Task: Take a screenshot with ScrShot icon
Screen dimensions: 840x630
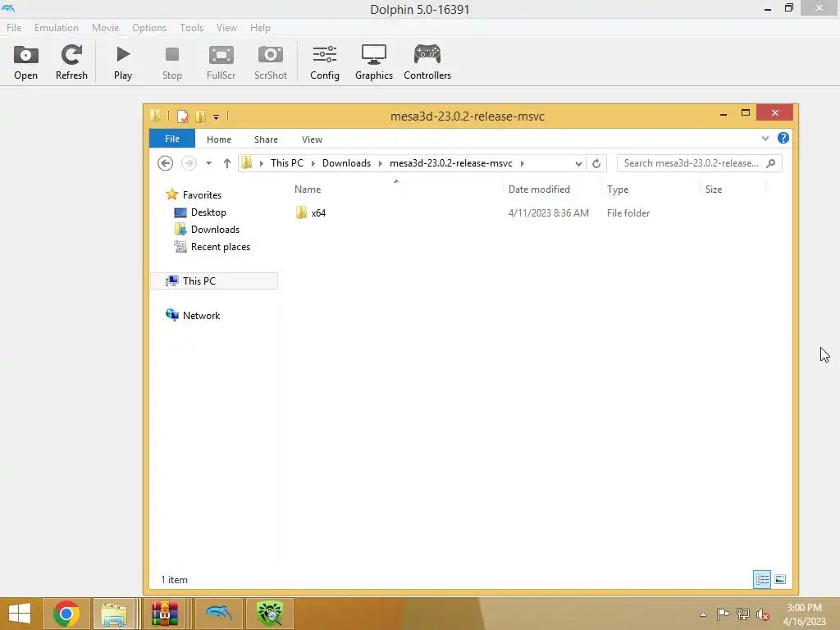Action: click(271, 62)
